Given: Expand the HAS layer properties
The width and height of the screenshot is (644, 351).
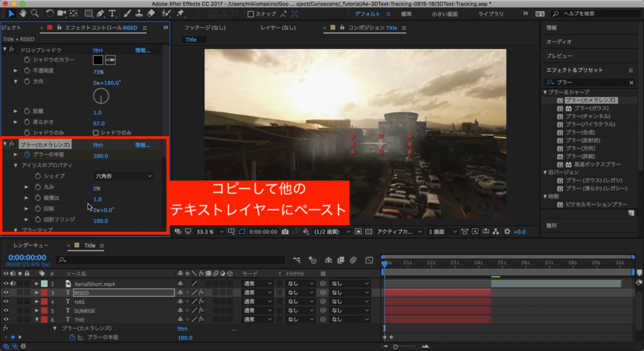Looking at the screenshot, I should pyautogui.click(x=36, y=302).
